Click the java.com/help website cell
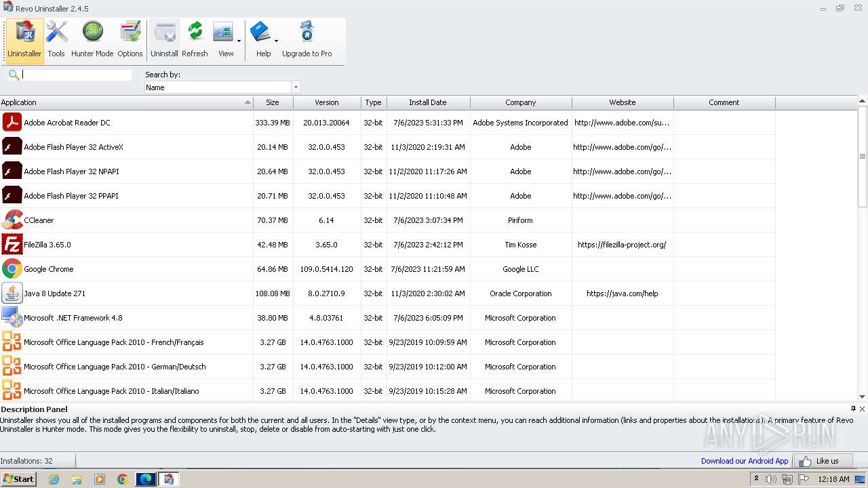The image size is (868, 488). [x=623, y=293]
